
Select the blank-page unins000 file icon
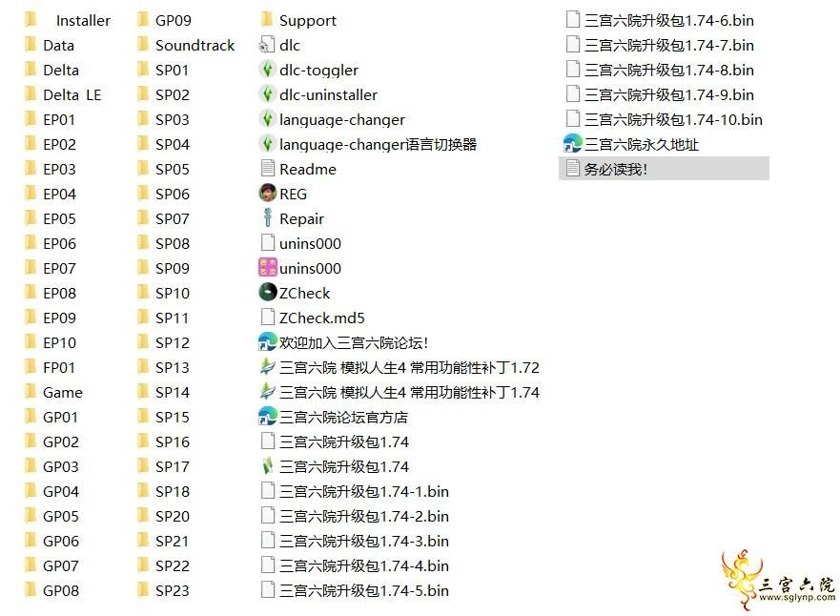(x=267, y=242)
